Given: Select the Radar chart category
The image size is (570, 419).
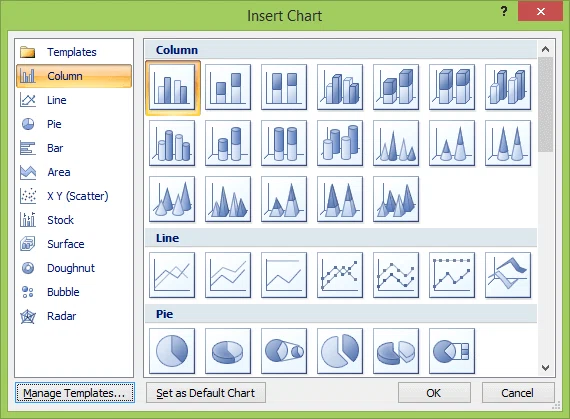Looking at the screenshot, I should pos(74,316).
